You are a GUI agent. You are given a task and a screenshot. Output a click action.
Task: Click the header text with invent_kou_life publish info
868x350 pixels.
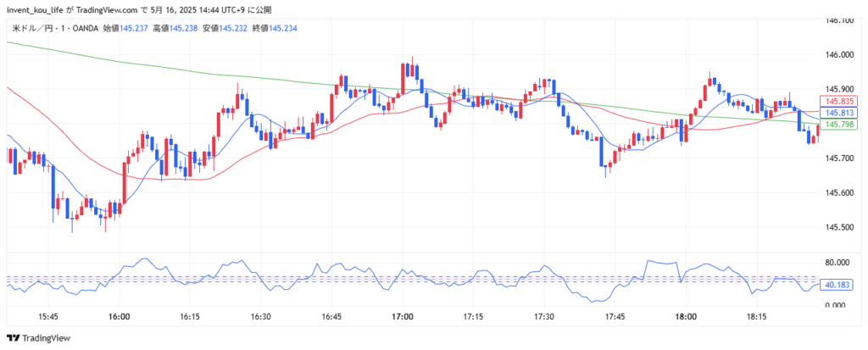(139, 10)
